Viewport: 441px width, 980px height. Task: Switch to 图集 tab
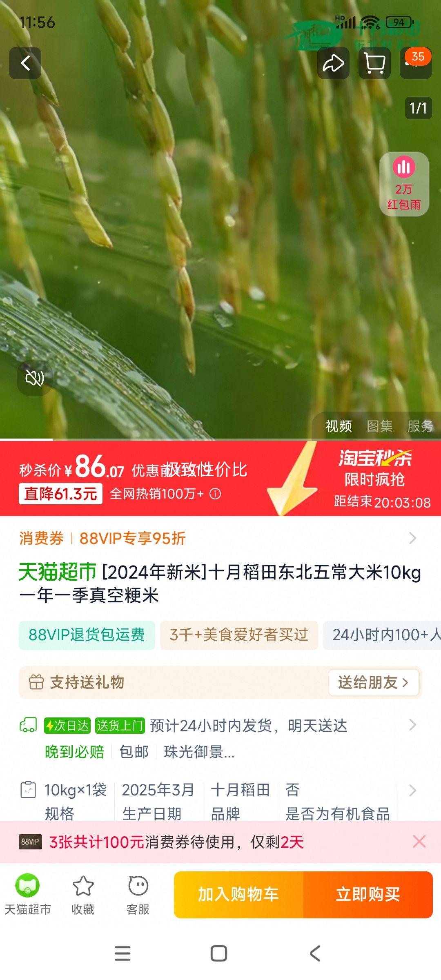(x=380, y=426)
